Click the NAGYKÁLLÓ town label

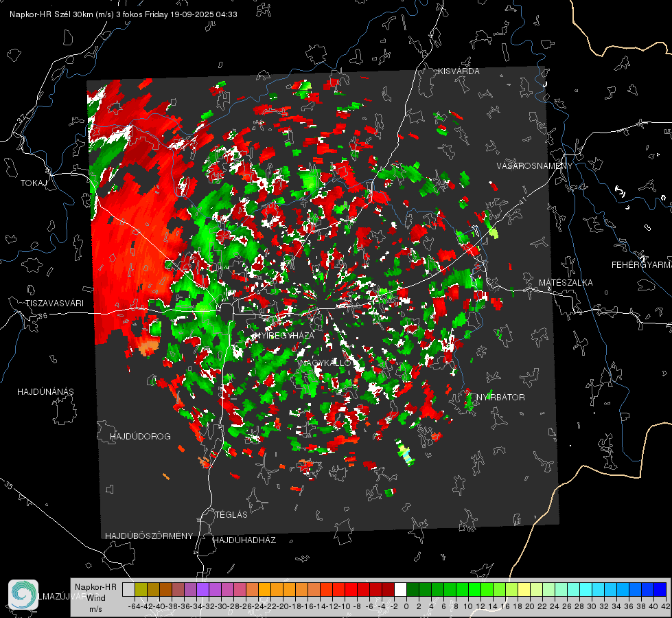pyautogui.click(x=325, y=363)
